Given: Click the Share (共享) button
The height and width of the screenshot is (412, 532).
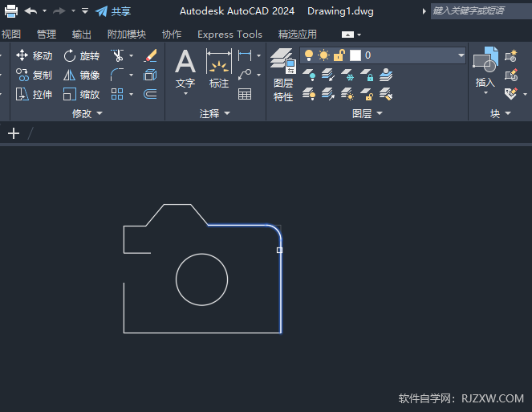Looking at the screenshot, I should point(113,11).
